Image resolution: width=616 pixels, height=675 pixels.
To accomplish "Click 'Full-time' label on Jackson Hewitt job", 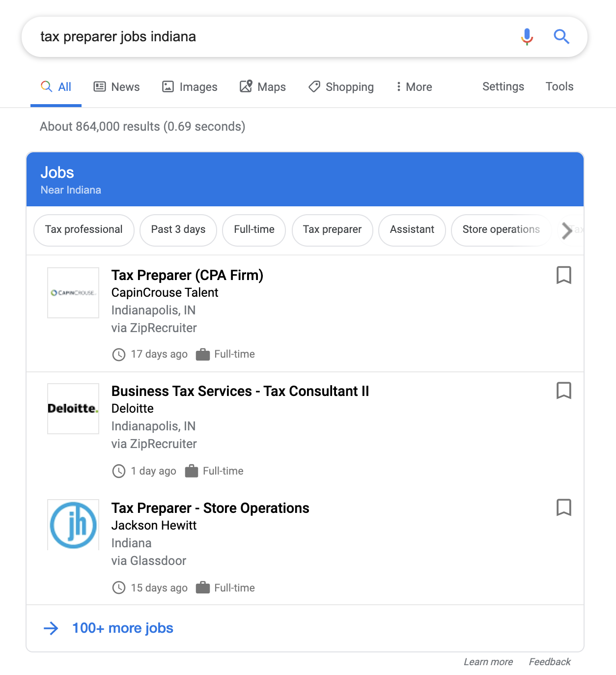I will [235, 588].
